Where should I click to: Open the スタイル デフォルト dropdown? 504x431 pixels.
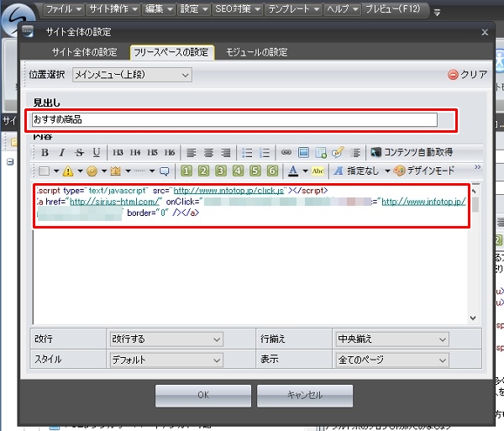point(166,360)
